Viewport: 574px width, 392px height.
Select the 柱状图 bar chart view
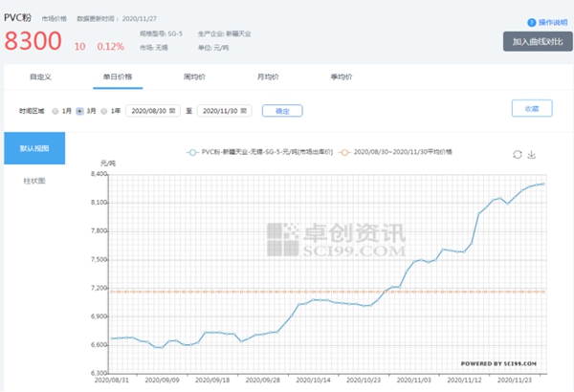pos(34,181)
